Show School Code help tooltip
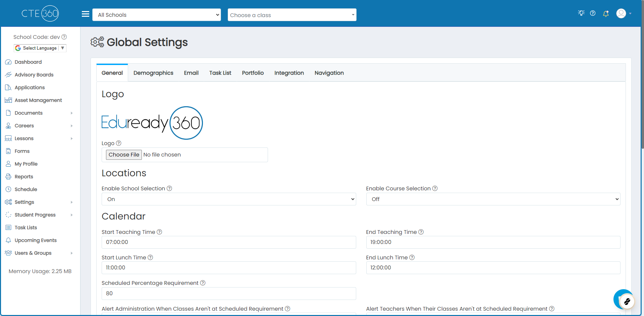The height and width of the screenshot is (316, 644). (x=64, y=37)
